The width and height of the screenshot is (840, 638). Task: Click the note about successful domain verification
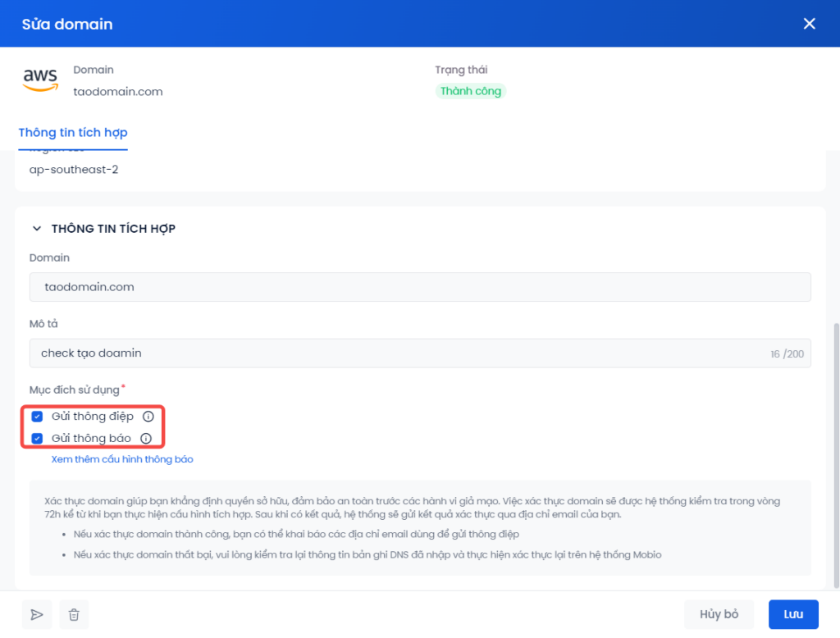(x=296, y=534)
